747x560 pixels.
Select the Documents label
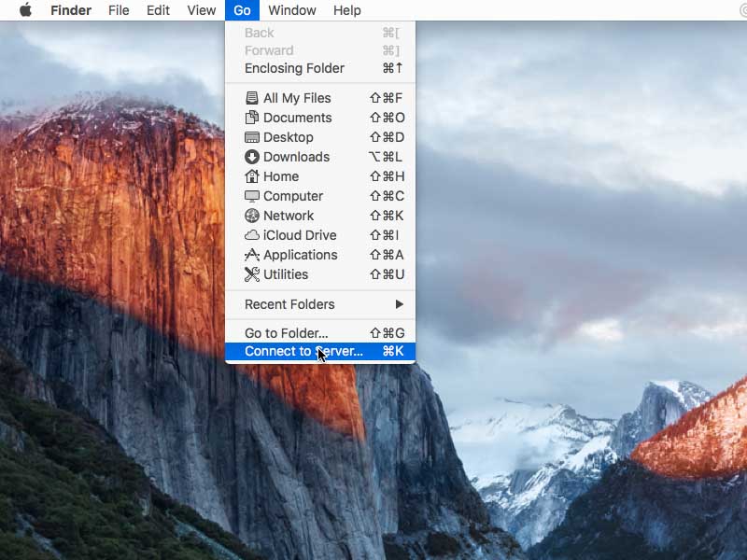(x=297, y=118)
